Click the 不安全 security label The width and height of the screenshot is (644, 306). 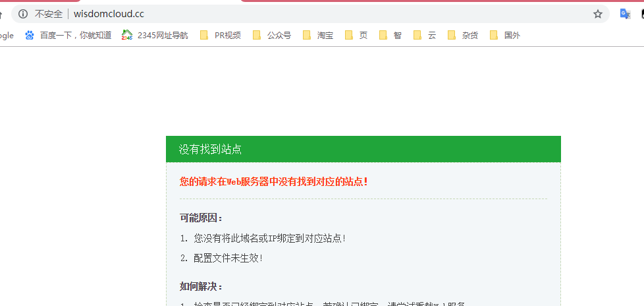coord(49,14)
